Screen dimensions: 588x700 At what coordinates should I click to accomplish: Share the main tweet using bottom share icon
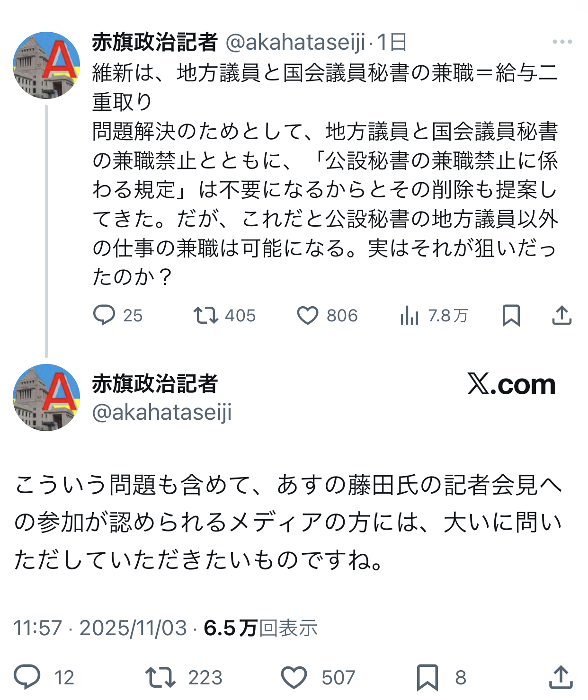click(x=561, y=677)
